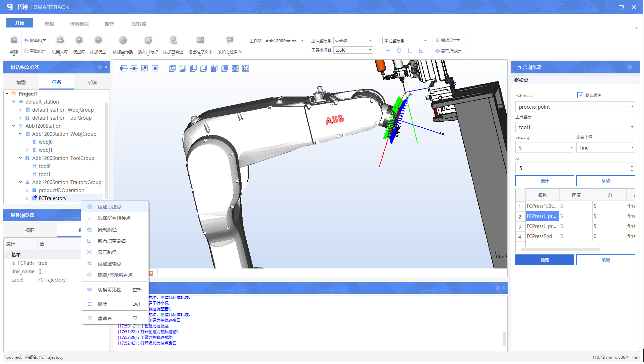Choose 显示路径 from context menu
This screenshot has width=644, height=364.
(x=115, y=252)
